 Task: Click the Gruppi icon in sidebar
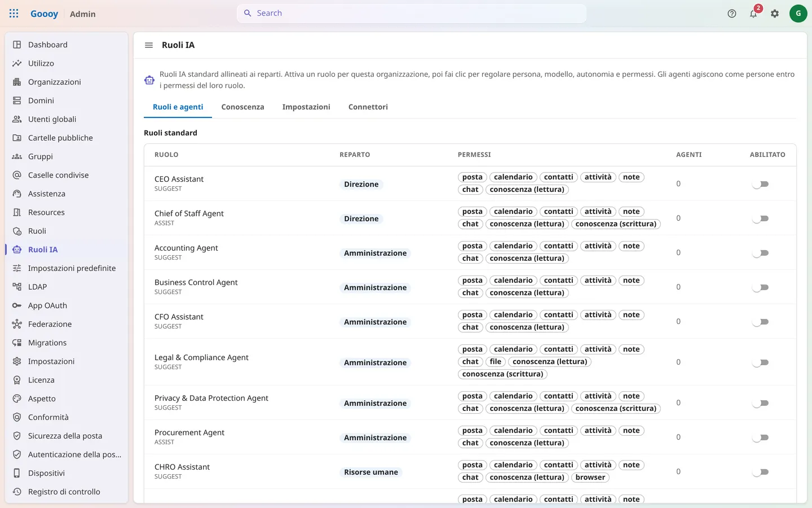tap(17, 156)
